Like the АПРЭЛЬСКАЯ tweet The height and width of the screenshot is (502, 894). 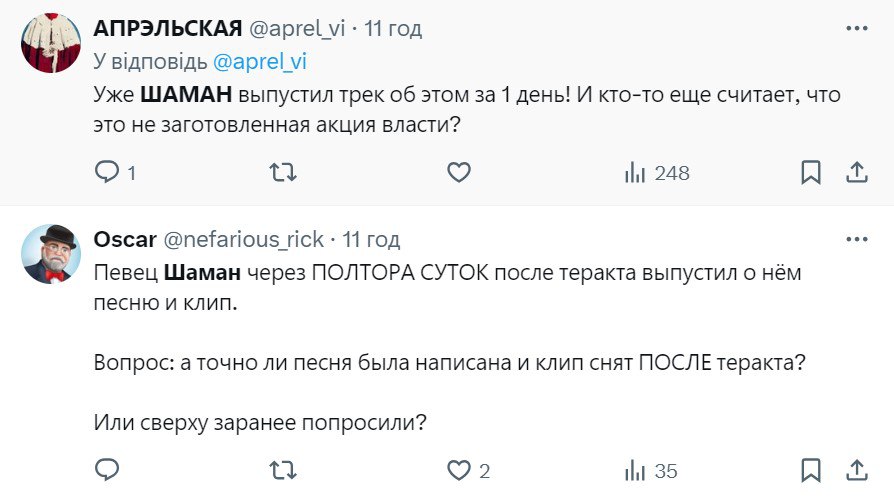(x=458, y=173)
